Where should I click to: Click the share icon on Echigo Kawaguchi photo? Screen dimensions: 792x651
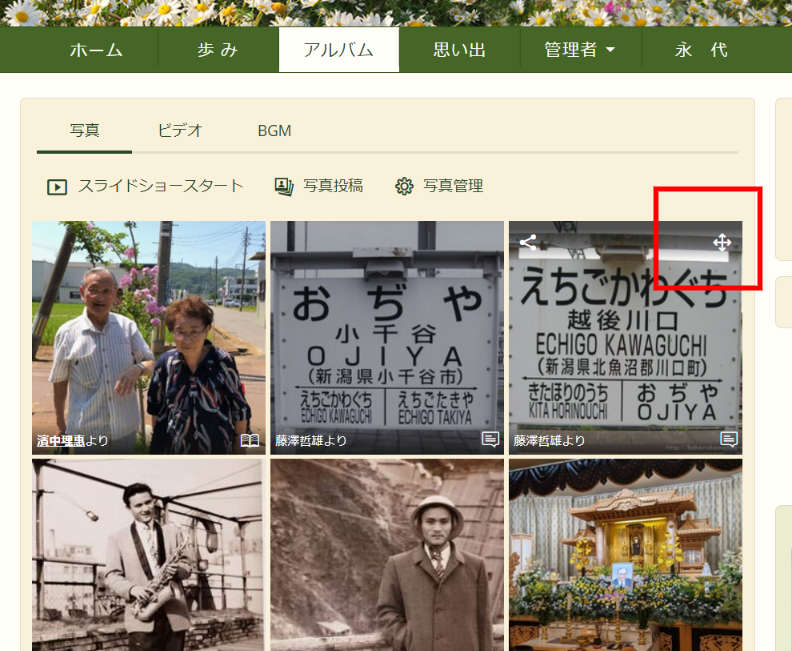point(528,242)
